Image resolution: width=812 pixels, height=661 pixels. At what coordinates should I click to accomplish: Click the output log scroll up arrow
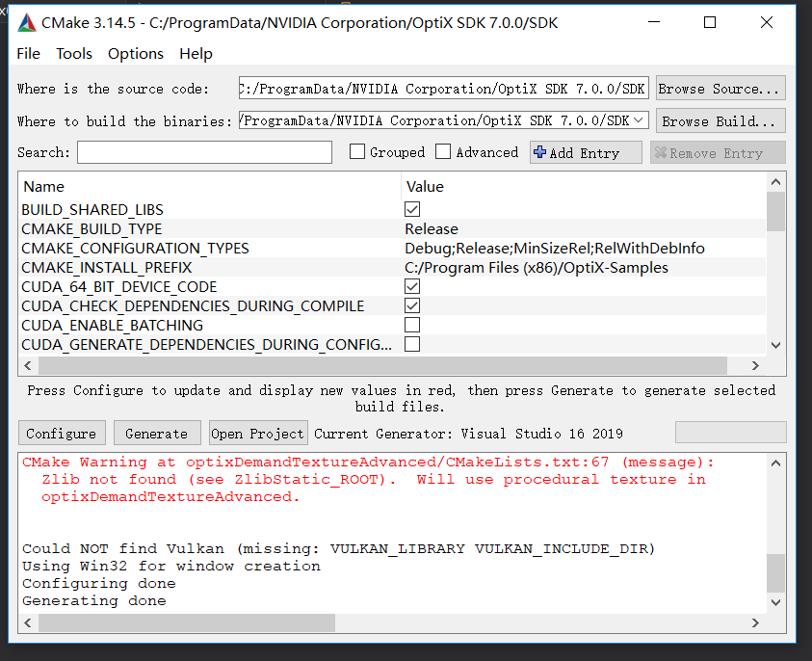[x=775, y=463]
